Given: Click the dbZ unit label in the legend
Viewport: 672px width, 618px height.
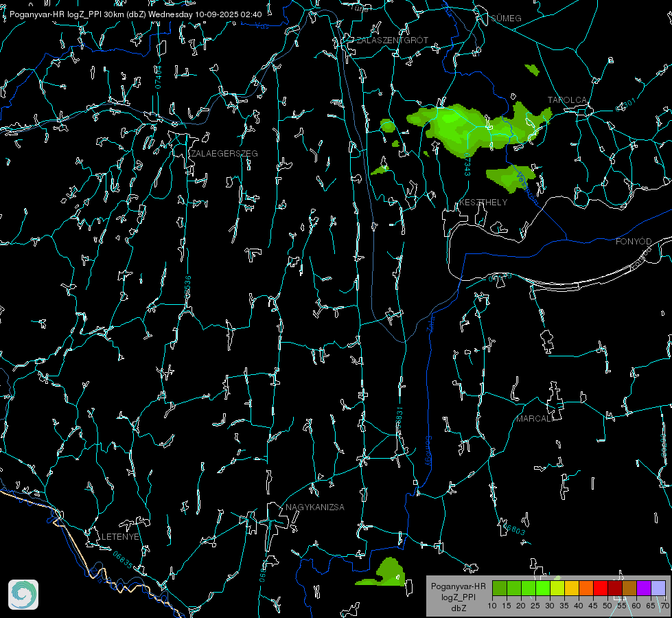Looking at the screenshot, I should 458,608.
